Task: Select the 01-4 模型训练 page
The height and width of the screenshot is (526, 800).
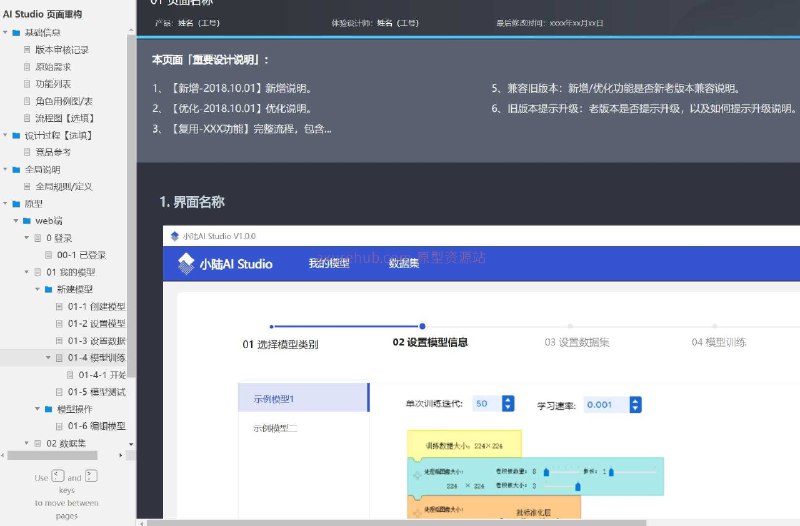Action: (x=96, y=358)
